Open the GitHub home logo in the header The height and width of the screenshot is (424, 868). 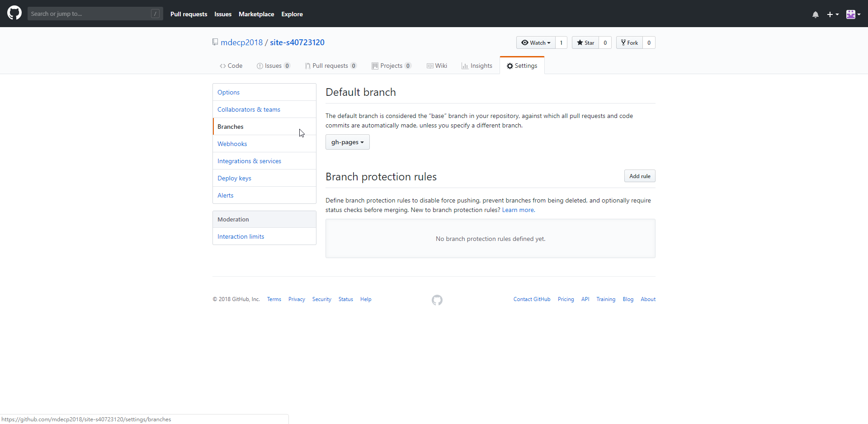(x=14, y=13)
